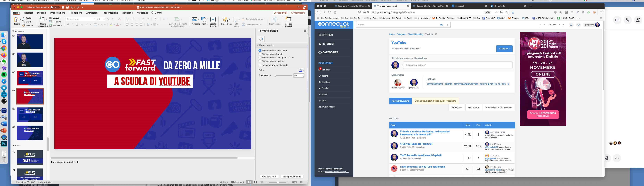The height and width of the screenshot is (186, 644).
Task: Open Spotify from the Dock
Action: 4,75
